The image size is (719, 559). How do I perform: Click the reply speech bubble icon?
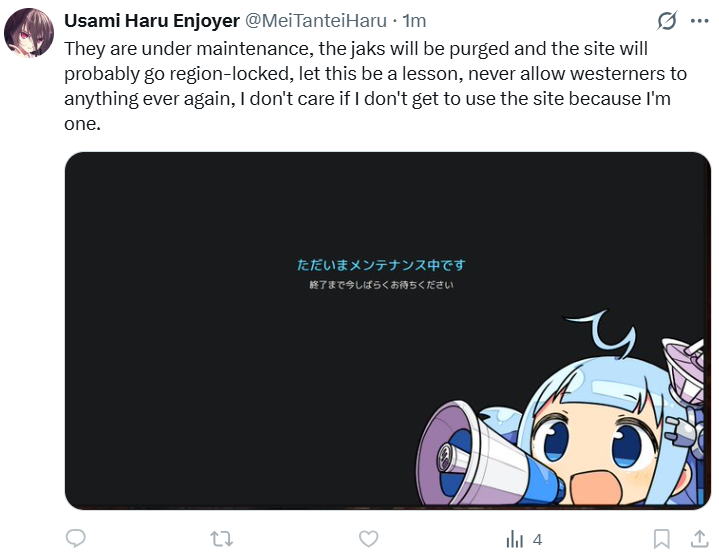click(76, 538)
